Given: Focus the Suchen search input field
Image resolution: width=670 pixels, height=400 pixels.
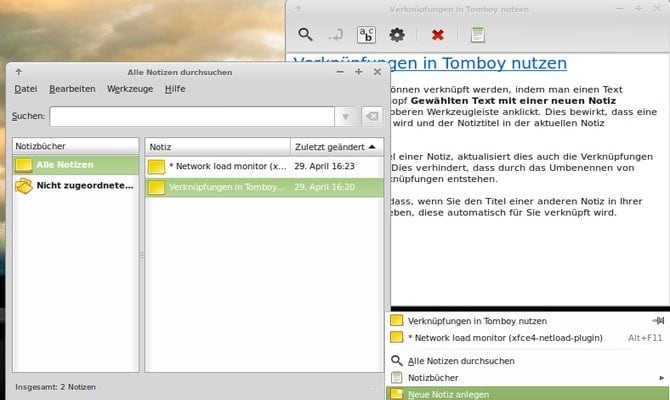Looking at the screenshot, I should click(192, 116).
